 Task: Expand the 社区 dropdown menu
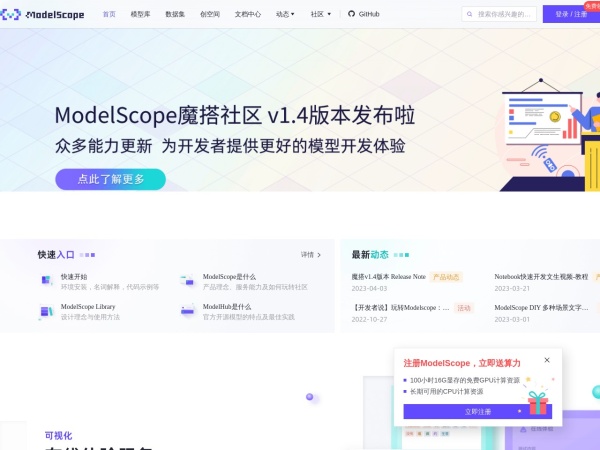(320, 14)
